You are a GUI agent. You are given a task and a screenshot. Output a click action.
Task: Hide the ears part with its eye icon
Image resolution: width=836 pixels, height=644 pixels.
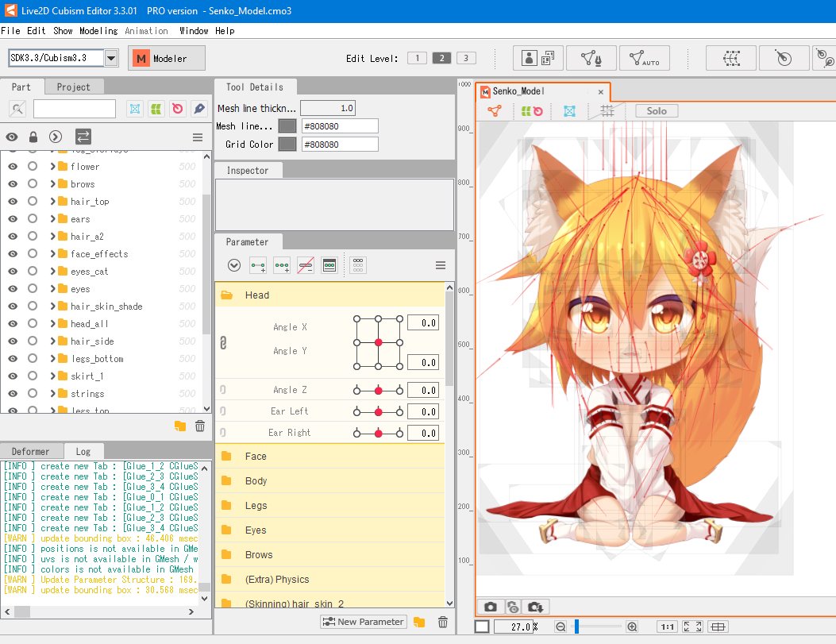point(12,219)
